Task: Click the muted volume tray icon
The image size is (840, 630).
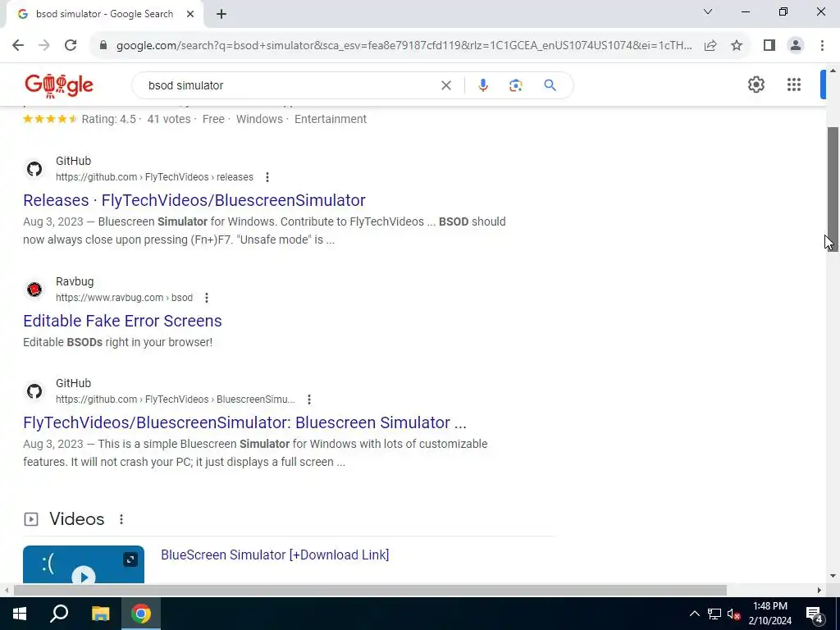Action: pos(734,614)
